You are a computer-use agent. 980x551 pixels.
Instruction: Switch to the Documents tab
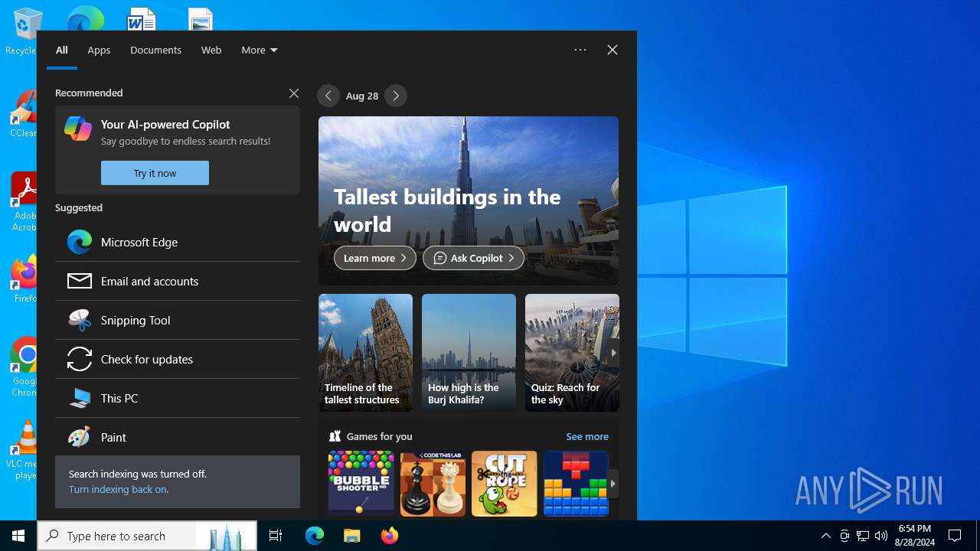[155, 50]
